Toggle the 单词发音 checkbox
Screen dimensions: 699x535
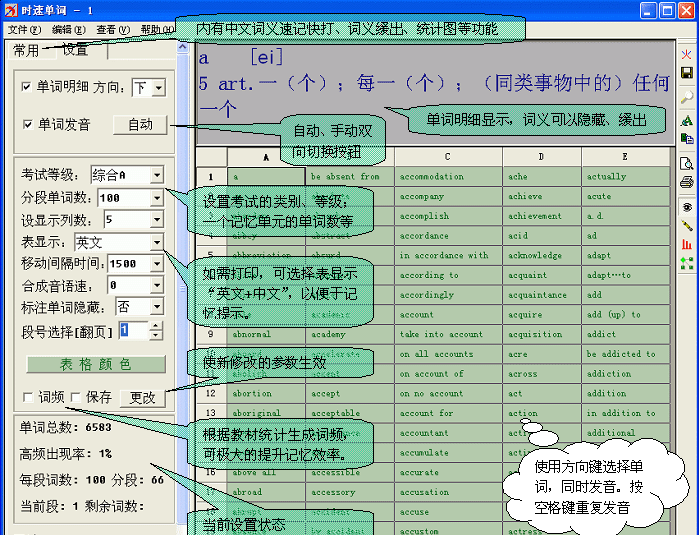click(x=27, y=124)
